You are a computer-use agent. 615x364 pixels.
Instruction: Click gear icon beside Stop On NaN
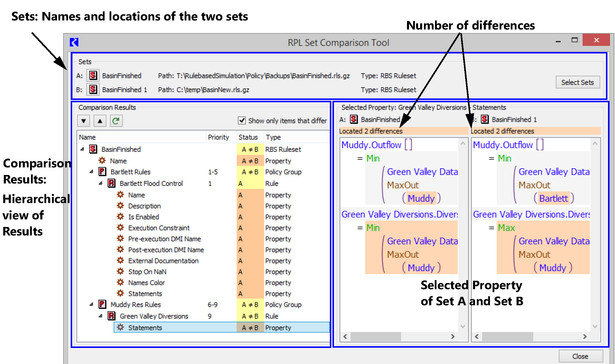tap(120, 271)
